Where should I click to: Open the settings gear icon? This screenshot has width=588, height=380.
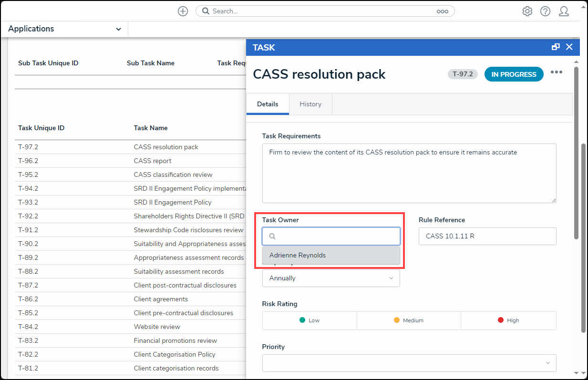click(x=527, y=11)
